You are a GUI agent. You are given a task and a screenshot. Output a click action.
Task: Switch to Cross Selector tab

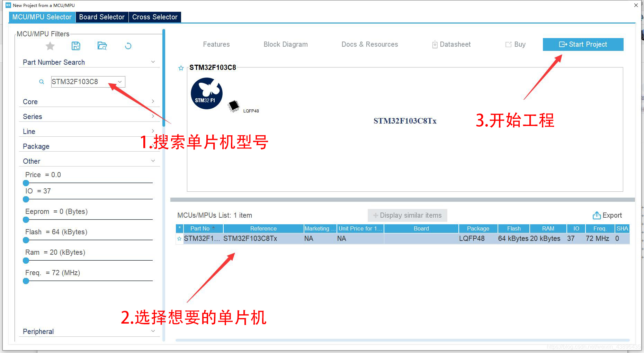pos(155,17)
